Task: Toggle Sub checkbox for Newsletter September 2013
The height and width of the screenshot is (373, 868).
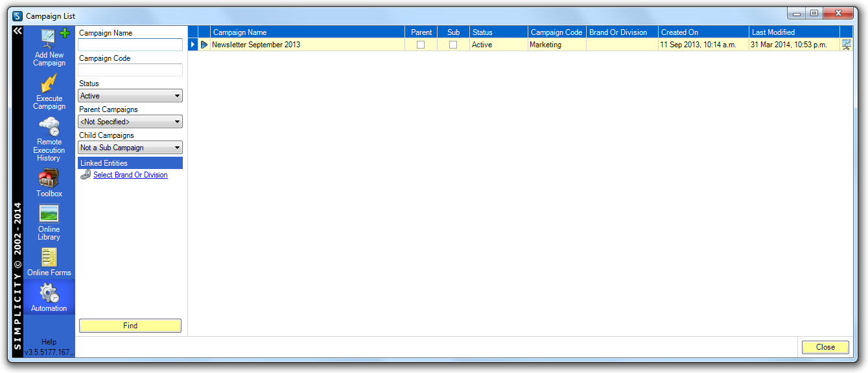Action: point(453,45)
